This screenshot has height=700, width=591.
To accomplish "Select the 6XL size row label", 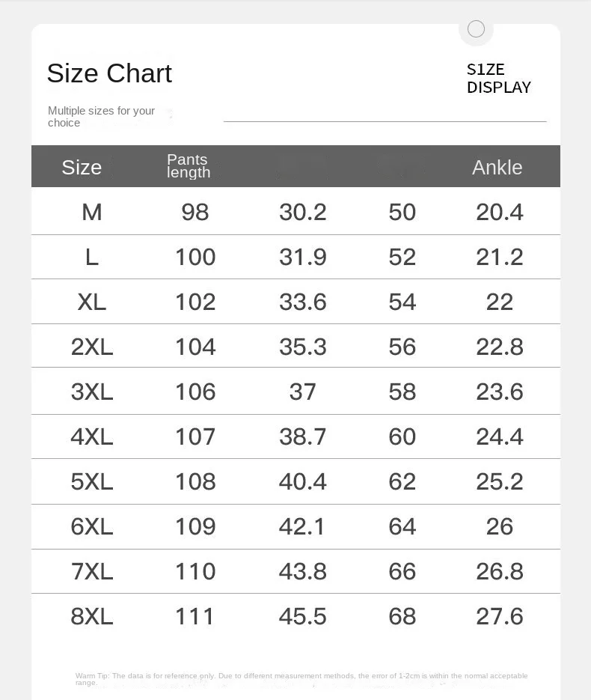I will [x=92, y=526].
